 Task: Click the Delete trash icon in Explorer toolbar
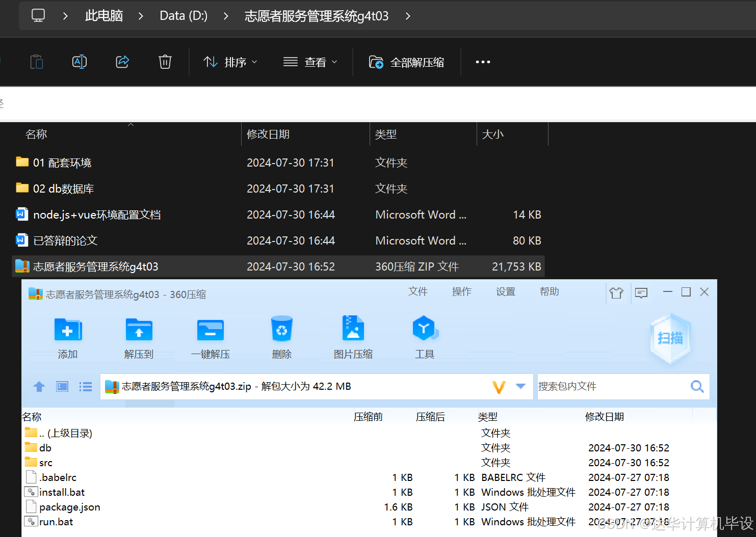coord(165,62)
